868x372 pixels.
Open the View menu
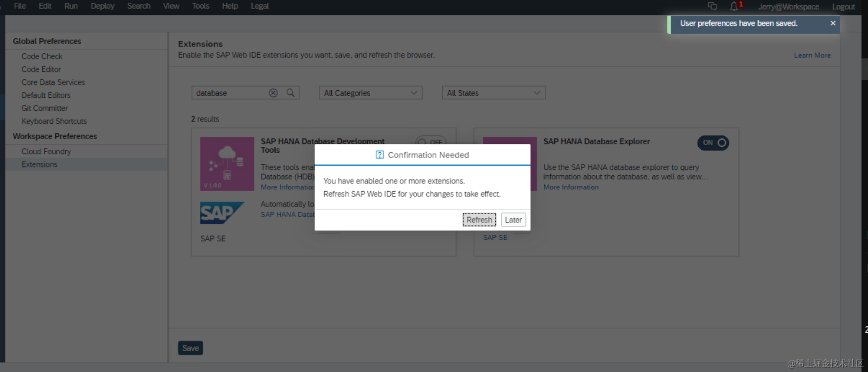[x=171, y=6]
